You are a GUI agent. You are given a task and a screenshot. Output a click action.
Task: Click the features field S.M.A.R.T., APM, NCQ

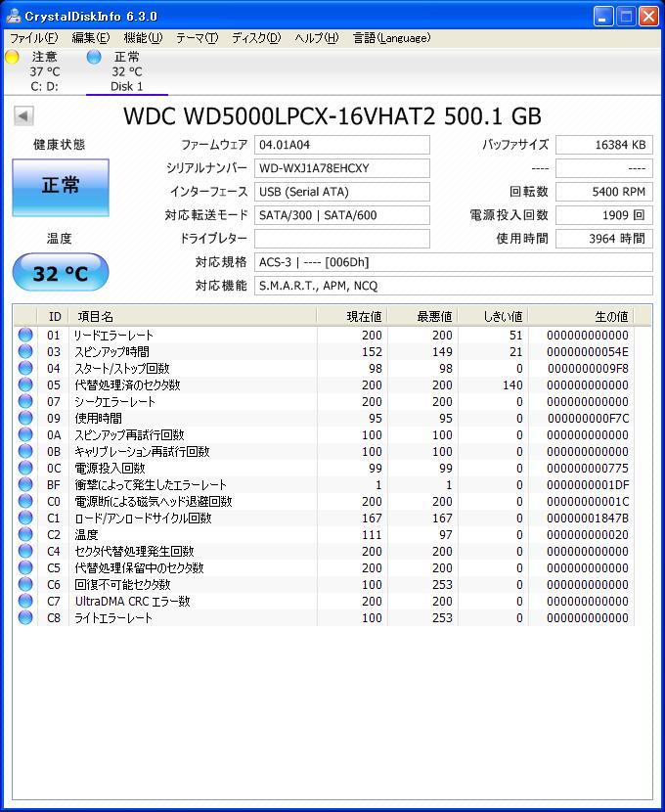point(454,286)
